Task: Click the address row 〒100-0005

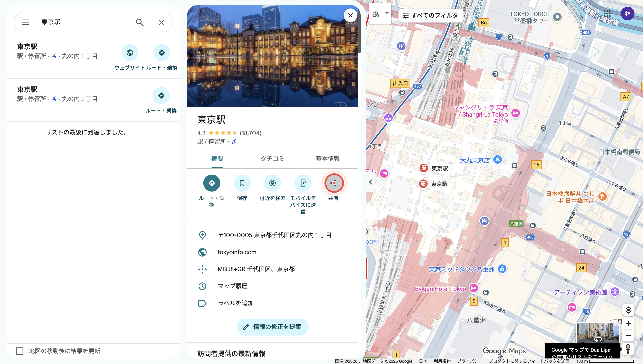Action: point(273,235)
